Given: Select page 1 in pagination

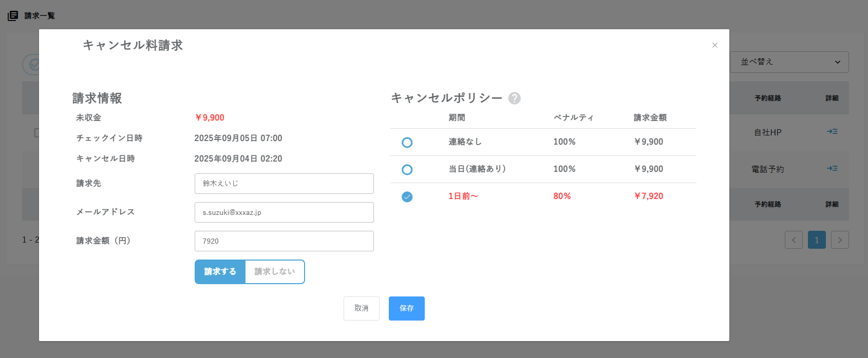Looking at the screenshot, I should click(x=817, y=240).
